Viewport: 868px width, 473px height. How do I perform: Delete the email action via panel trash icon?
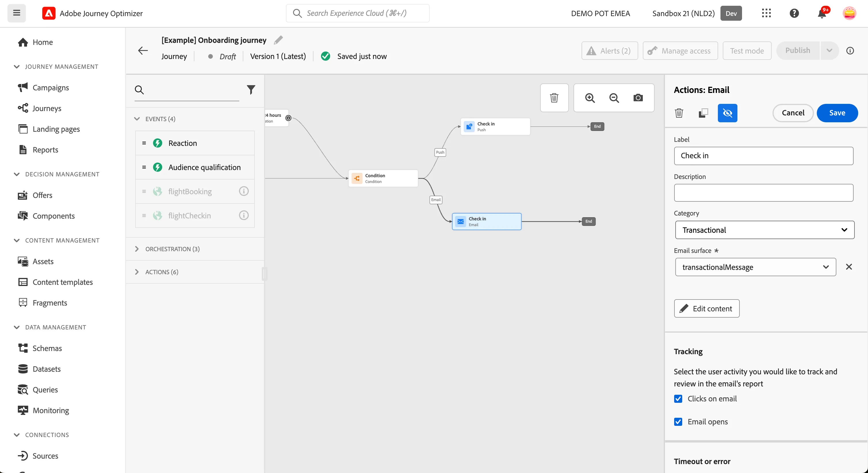(679, 113)
